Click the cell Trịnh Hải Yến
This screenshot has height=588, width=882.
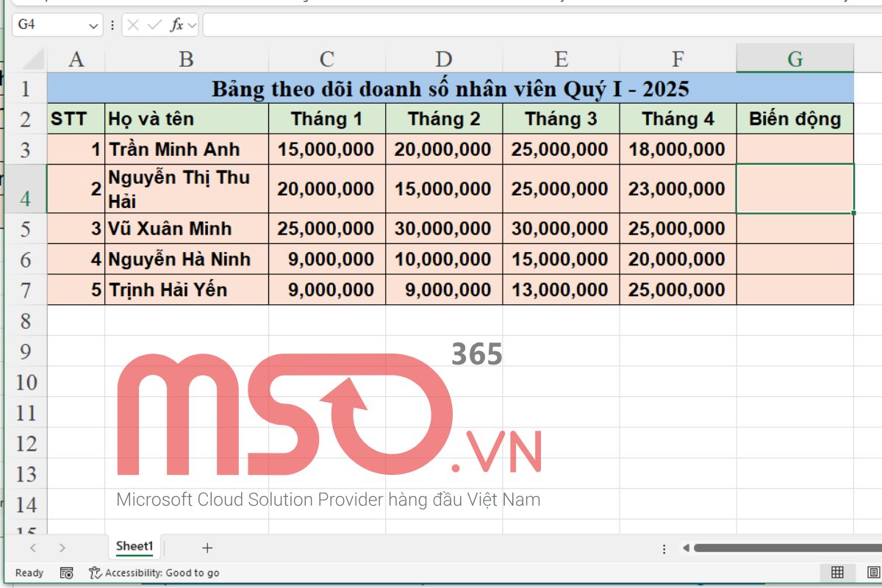187,290
